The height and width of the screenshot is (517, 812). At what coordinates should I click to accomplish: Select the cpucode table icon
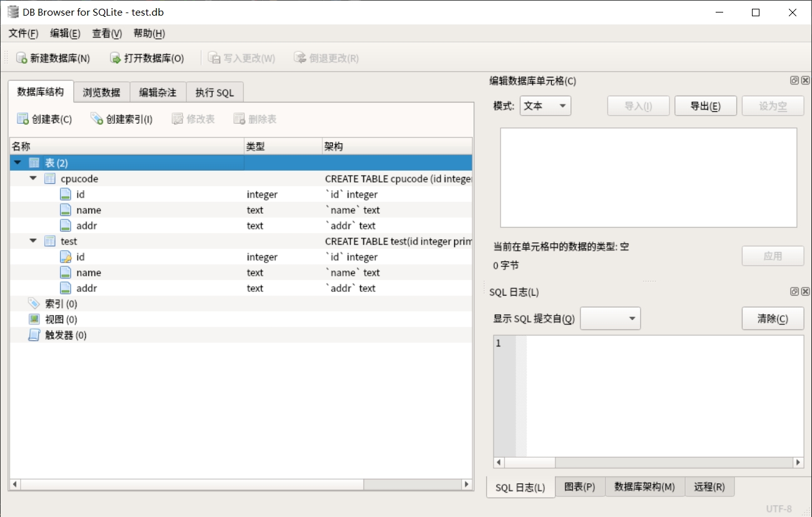(50, 179)
